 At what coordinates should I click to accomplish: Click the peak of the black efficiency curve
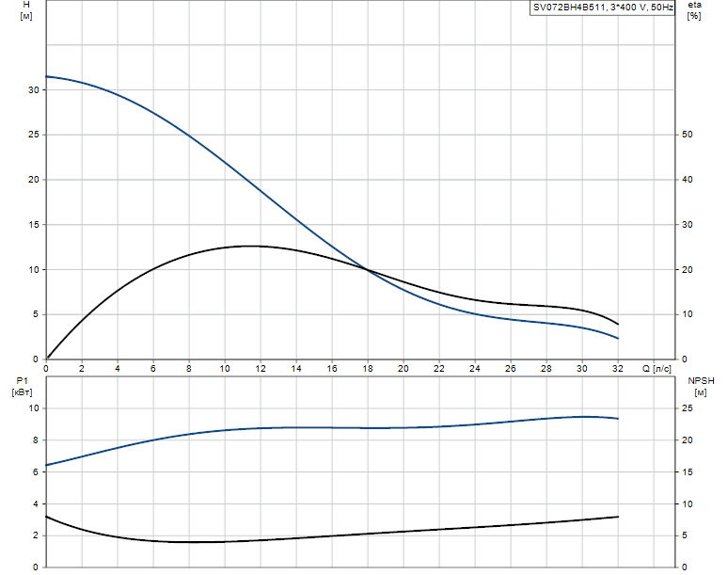pyautogui.click(x=251, y=246)
